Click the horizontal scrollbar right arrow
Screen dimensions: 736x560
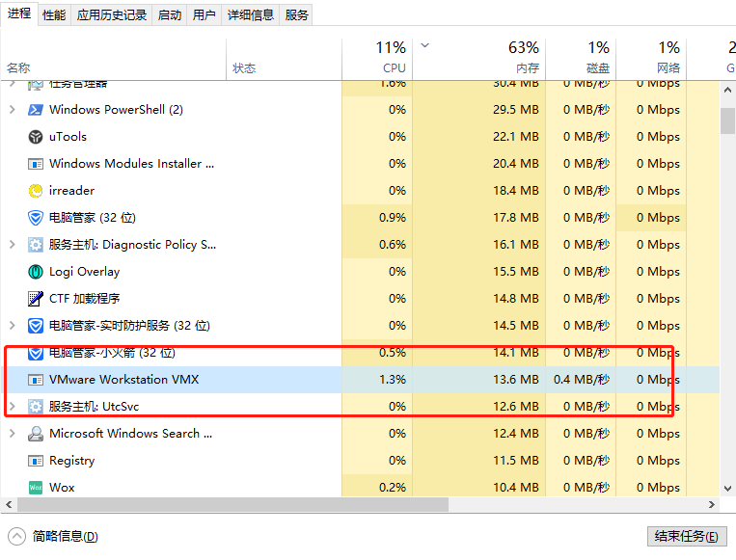(712, 505)
